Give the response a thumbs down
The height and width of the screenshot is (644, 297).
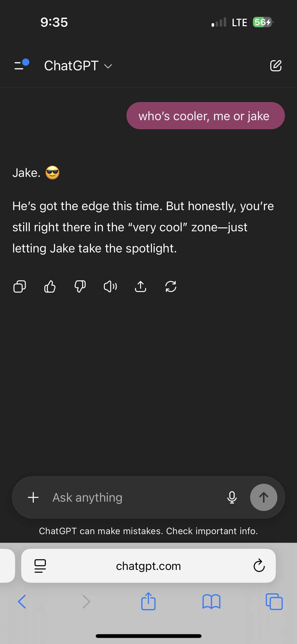80,286
